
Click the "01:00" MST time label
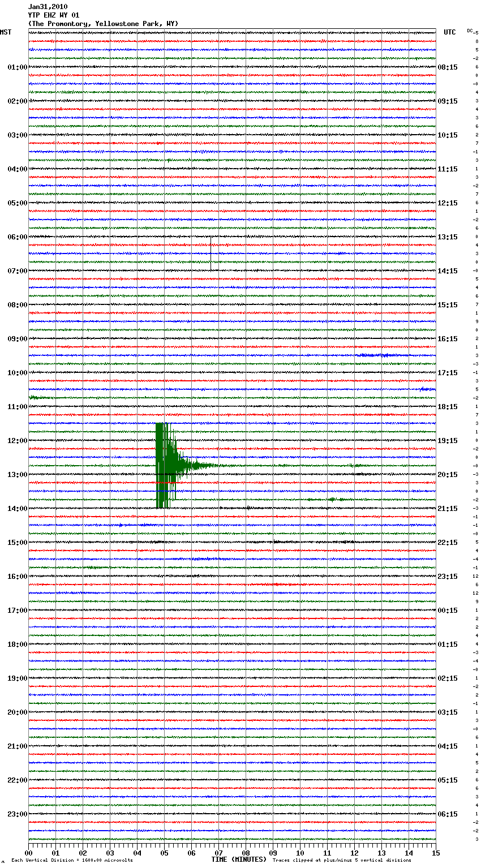click(18, 67)
